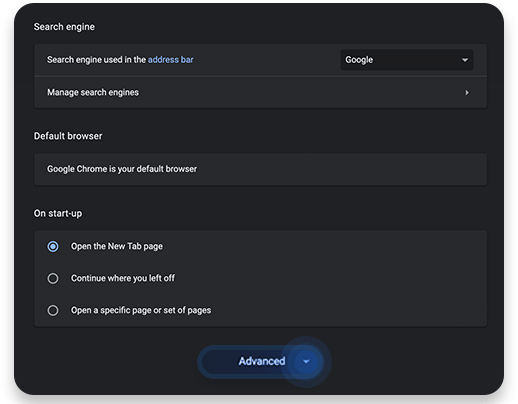518x404 pixels.
Task: Click the Advanced text label
Action: (x=262, y=361)
